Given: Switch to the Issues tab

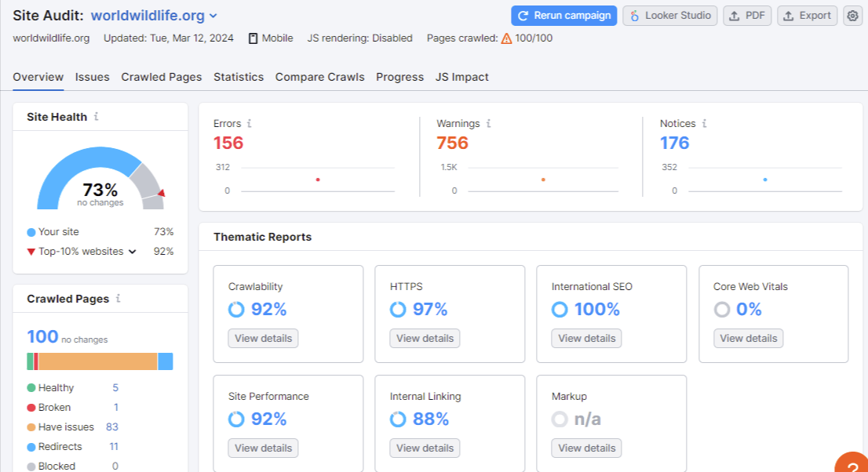Looking at the screenshot, I should click(92, 77).
